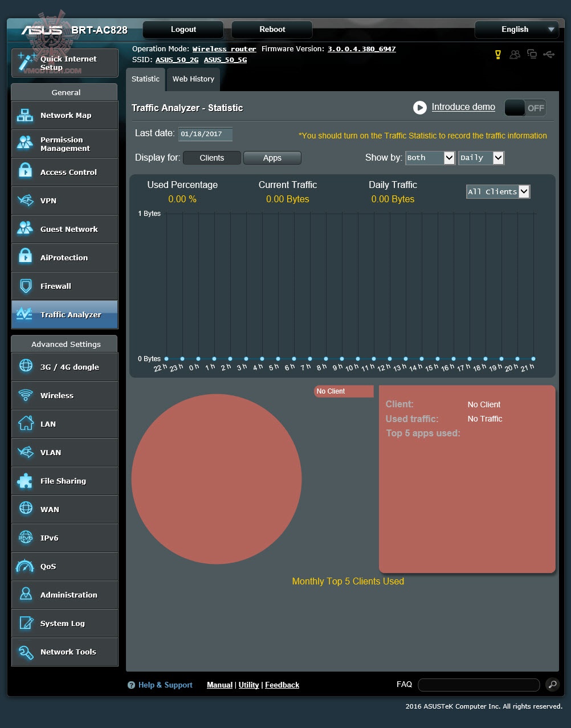Image resolution: width=571 pixels, height=728 pixels.
Task: Click the AiProtection lock icon
Action: 25,257
